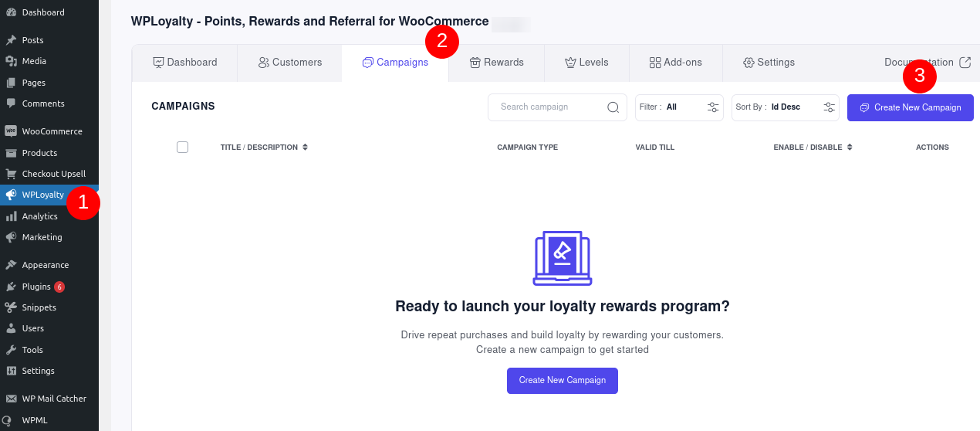Click the WPLoyalty megaphone icon in sidebar
This screenshot has height=431, width=980.
(x=11, y=195)
